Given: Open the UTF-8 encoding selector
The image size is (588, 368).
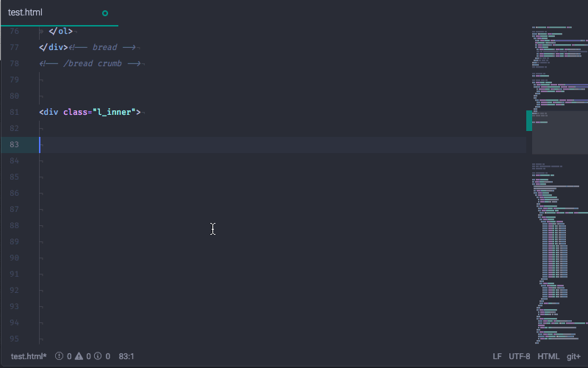Looking at the screenshot, I should 520,356.
